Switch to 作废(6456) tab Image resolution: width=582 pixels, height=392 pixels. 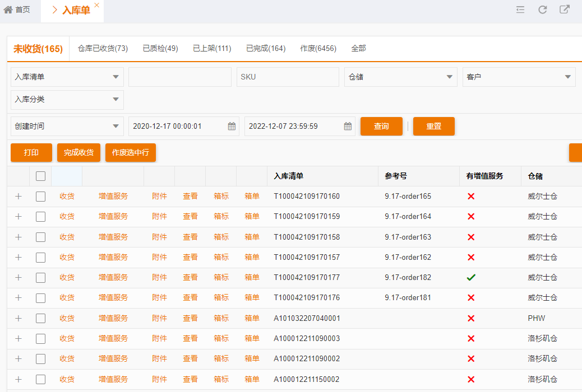[318, 49]
